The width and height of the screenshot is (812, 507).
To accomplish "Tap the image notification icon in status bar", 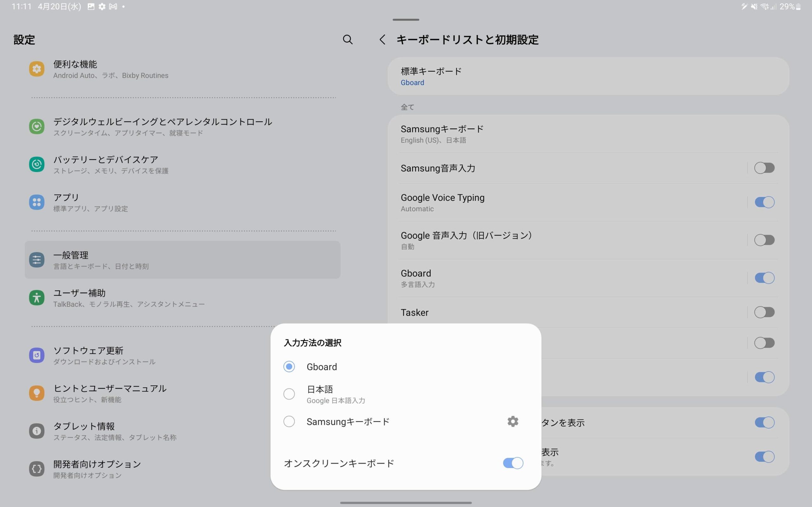I will 91,6.
